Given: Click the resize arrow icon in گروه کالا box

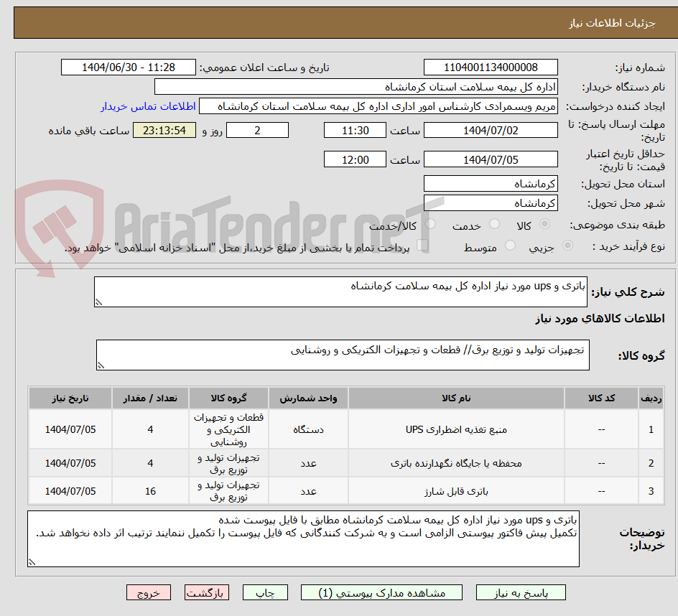Looking at the screenshot, I should click(x=102, y=365).
